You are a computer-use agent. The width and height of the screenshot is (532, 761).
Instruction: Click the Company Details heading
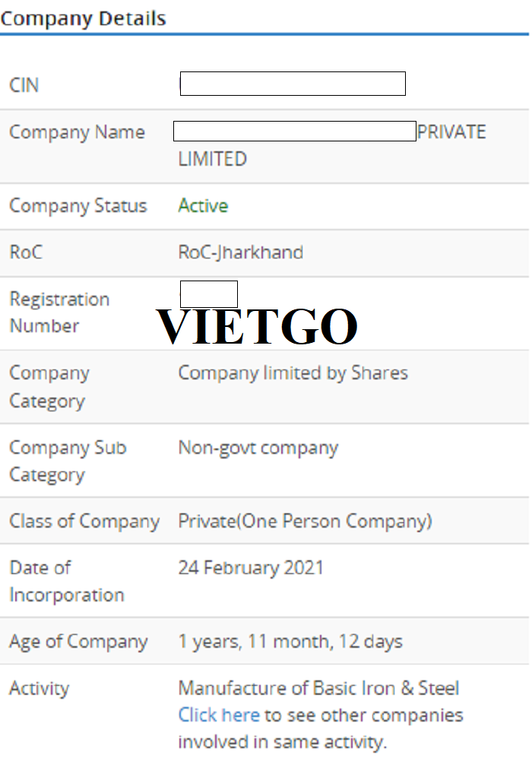click(x=83, y=18)
